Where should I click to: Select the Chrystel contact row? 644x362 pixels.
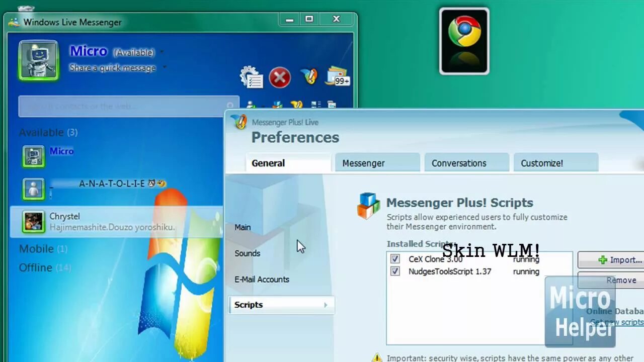coord(117,222)
